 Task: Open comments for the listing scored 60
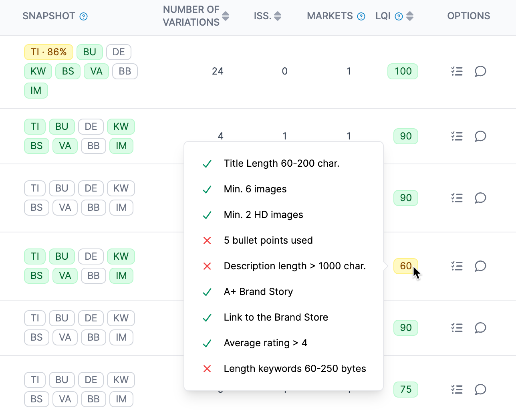(480, 266)
